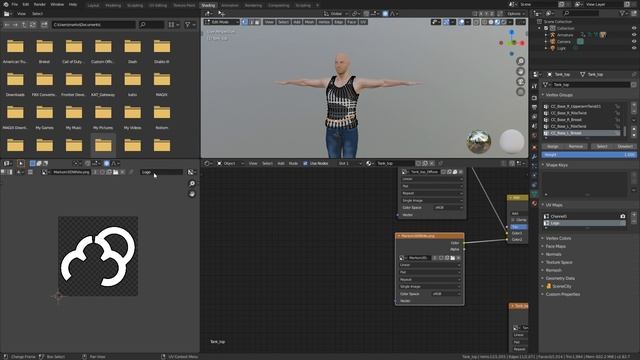The width and height of the screenshot is (640, 360).
Task: Switch to the Animation workspace tab
Action: point(230,5)
